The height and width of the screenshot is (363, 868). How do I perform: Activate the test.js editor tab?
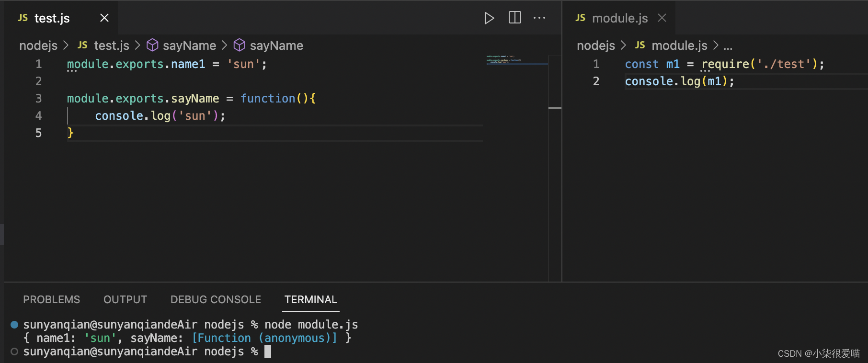click(x=52, y=18)
